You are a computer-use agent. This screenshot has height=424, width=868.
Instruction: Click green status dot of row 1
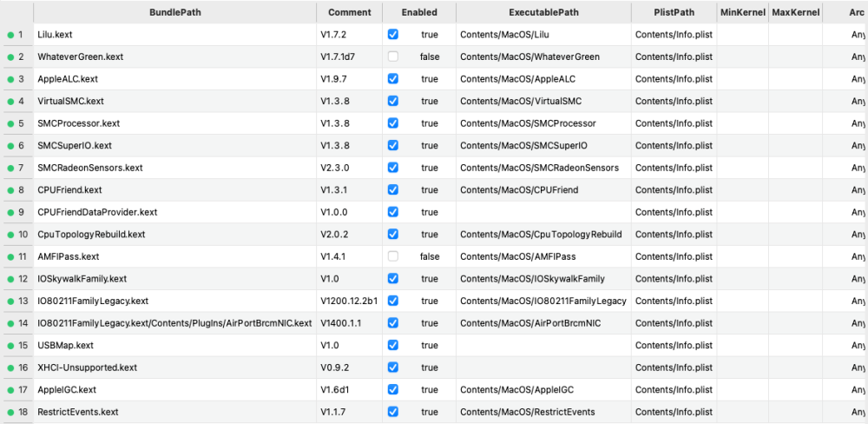click(10, 35)
